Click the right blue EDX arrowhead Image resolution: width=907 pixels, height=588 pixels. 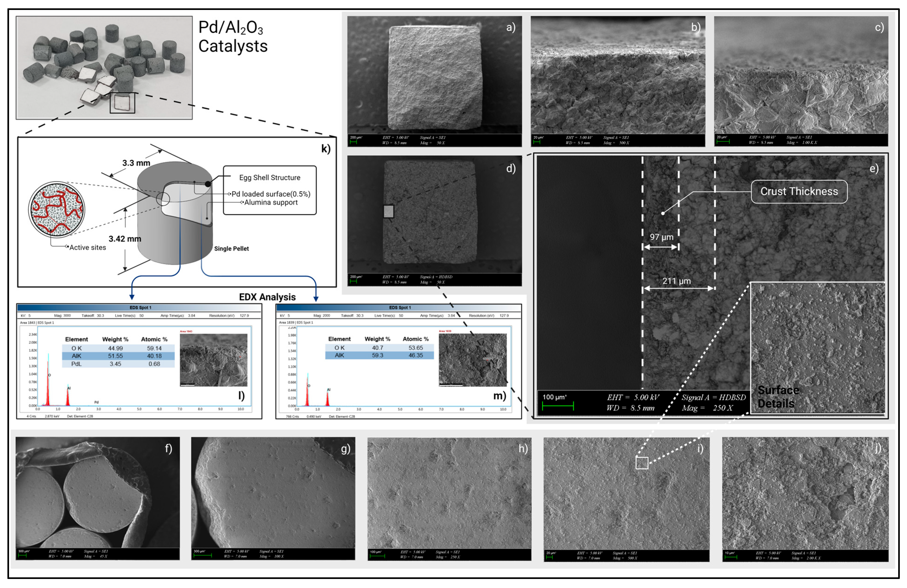(x=316, y=299)
